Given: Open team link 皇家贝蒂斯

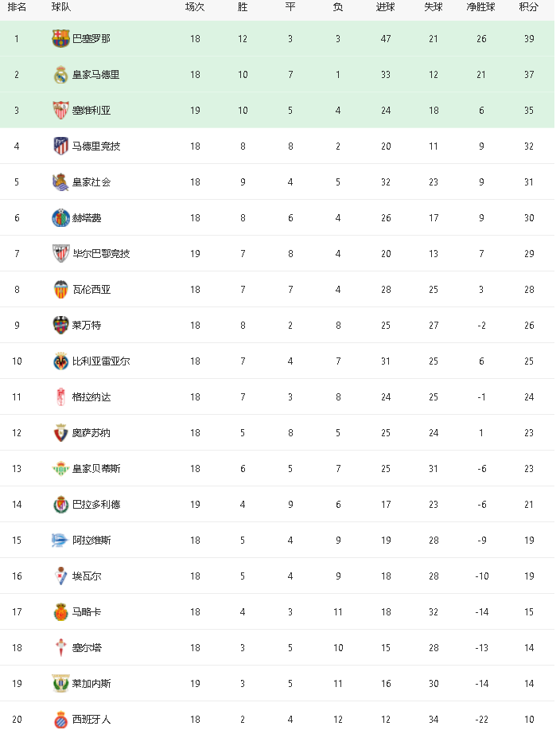Looking at the screenshot, I should click(x=96, y=469).
